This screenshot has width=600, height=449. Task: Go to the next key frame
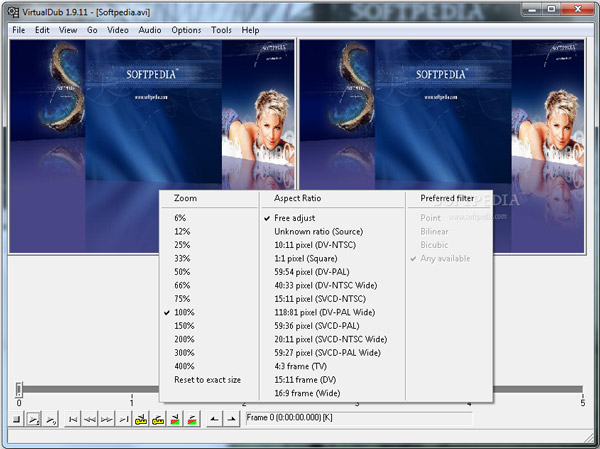158,420
